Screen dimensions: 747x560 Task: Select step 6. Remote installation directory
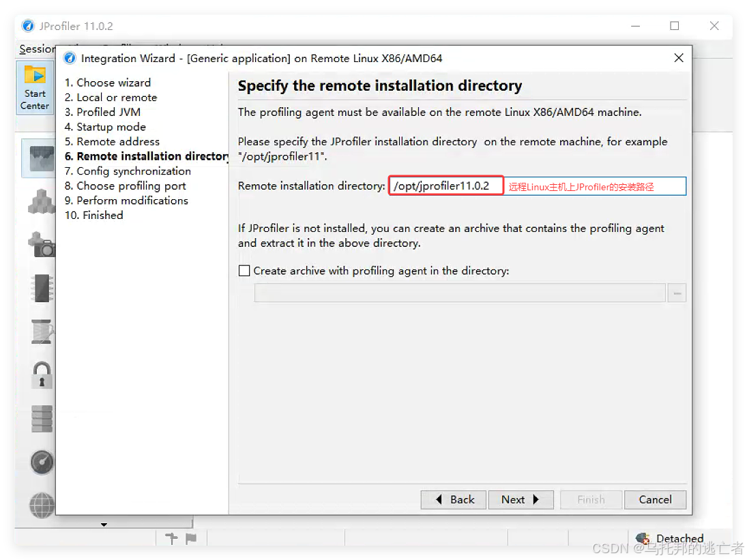tap(147, 156)
